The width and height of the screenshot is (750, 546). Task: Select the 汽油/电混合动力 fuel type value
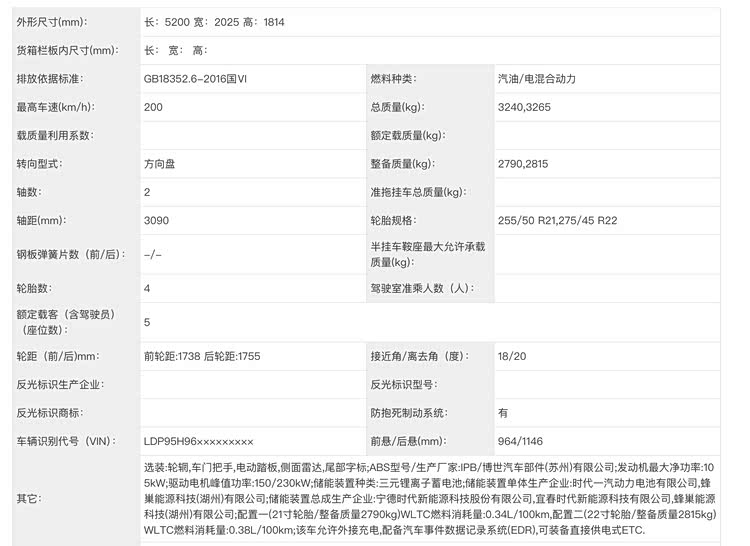(537, 78)
